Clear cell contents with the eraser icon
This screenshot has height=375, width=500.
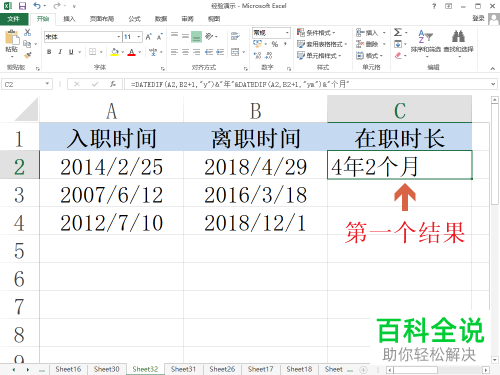pos(398,55)
